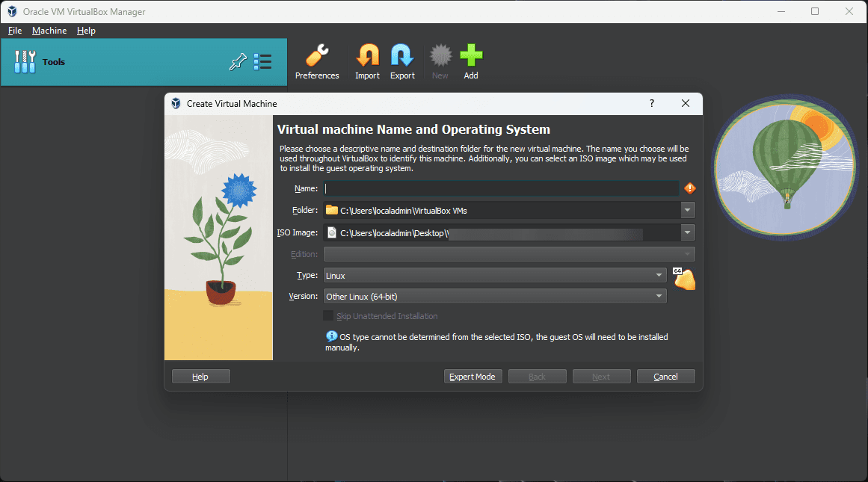Screen dimensions: 868x482
Task: Click the Tools label in sidebar
Action: coord(54,62)
